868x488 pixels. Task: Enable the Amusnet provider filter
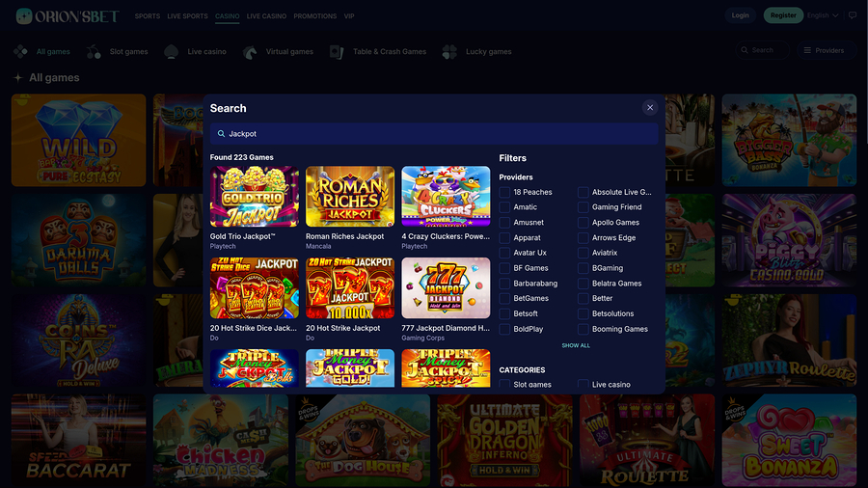pyautogui.click(x=504, y=223)
